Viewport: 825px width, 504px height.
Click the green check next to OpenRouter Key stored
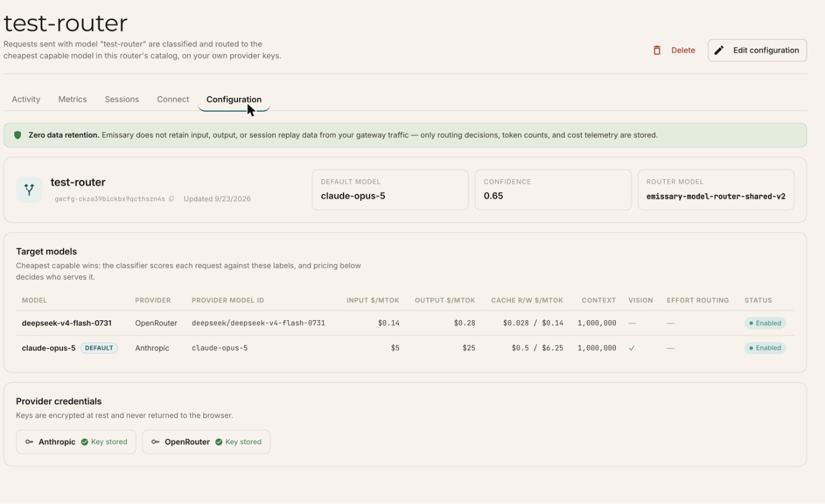219,442
